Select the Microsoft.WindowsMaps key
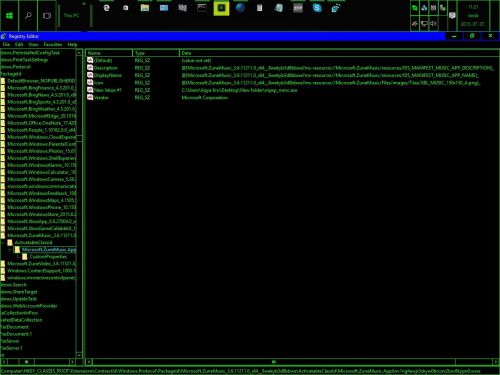 pos(42,200)
